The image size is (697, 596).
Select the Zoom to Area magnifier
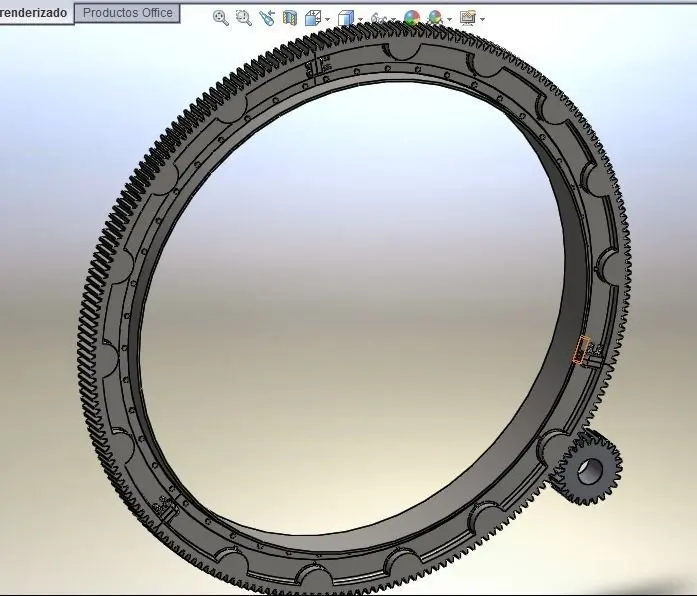tap(244, 18)
